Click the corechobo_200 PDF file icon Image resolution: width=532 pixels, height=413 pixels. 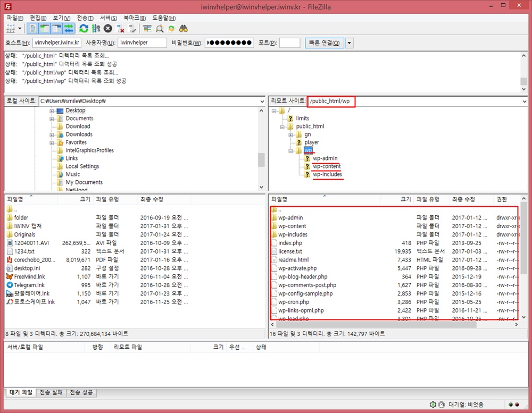(x=10, y=260)
